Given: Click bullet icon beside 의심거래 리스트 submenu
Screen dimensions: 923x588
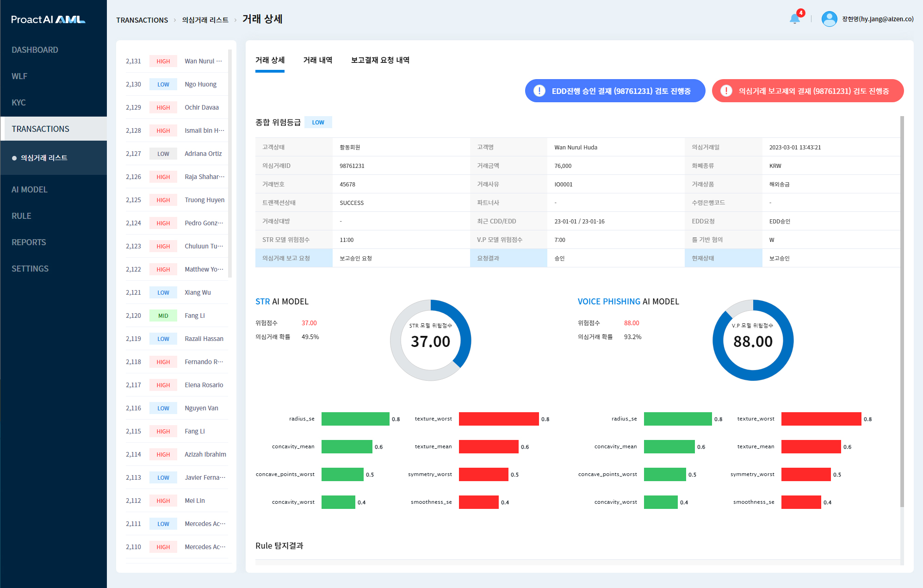Looking at the screenshot, I should click(x=14, y=158).
